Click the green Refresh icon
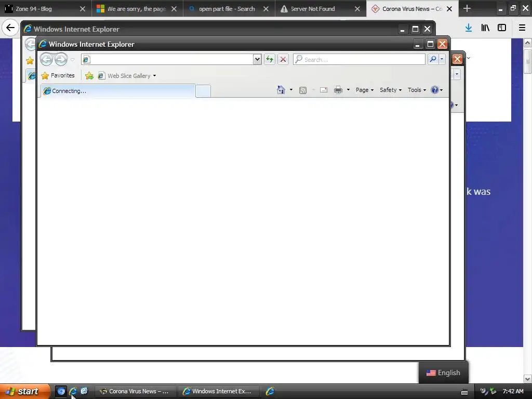The height and width of the screenshot is (399, 532). coord(270,59)
